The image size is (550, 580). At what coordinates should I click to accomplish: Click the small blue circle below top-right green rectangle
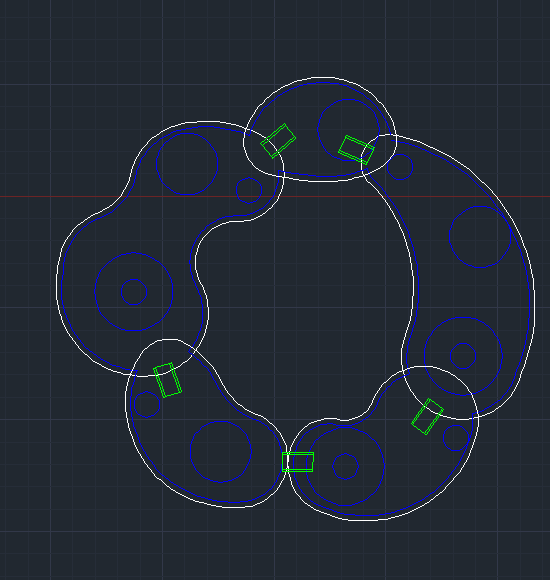(x=400, y=167)
